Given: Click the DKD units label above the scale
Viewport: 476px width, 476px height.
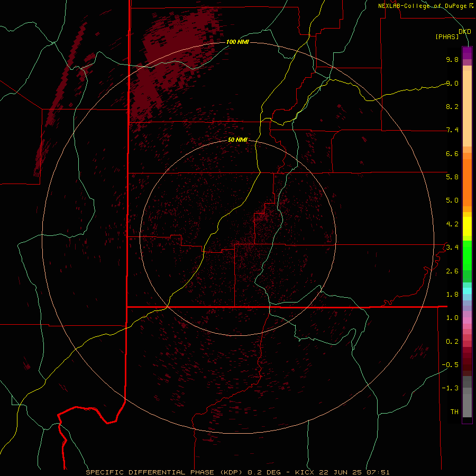Looking at the screenshot, I should [x=465, y=32].
